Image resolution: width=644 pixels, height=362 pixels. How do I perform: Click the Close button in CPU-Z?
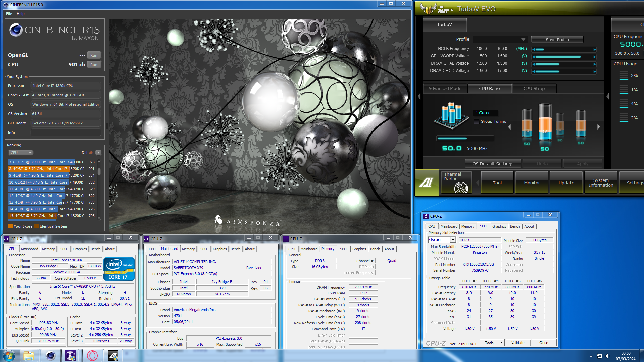[x=544, y=343]
